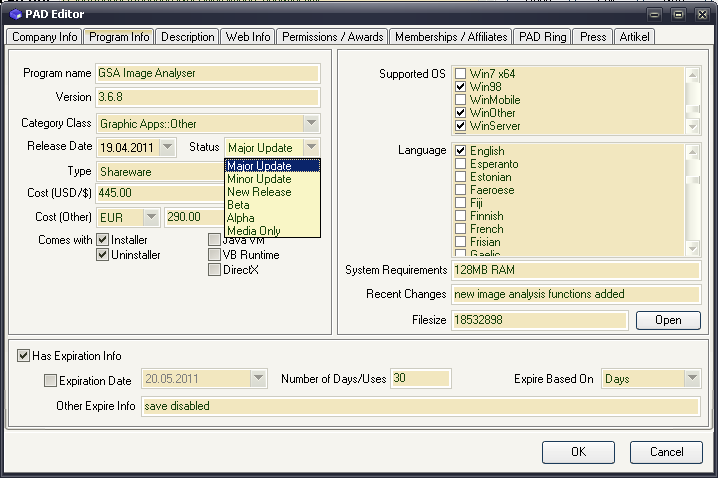This screenshot has width=718, height=478.
Task: Click the Open button beside Filesize
Action: pos(667,320)
